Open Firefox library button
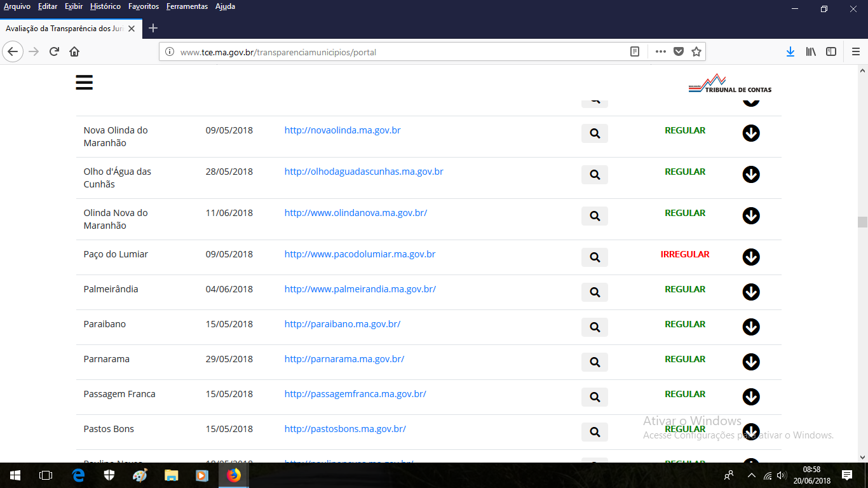Viewport: 868px width, 488px height. 811,51
